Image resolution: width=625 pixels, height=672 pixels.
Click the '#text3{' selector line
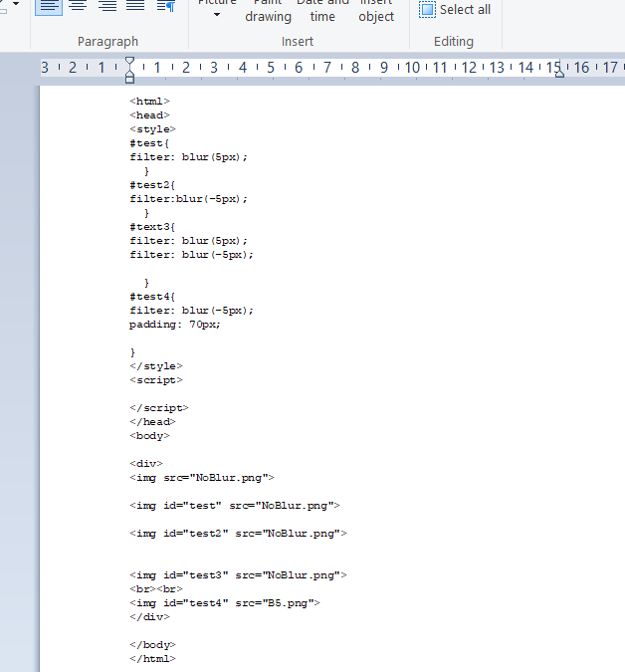(x=152, y=227)
